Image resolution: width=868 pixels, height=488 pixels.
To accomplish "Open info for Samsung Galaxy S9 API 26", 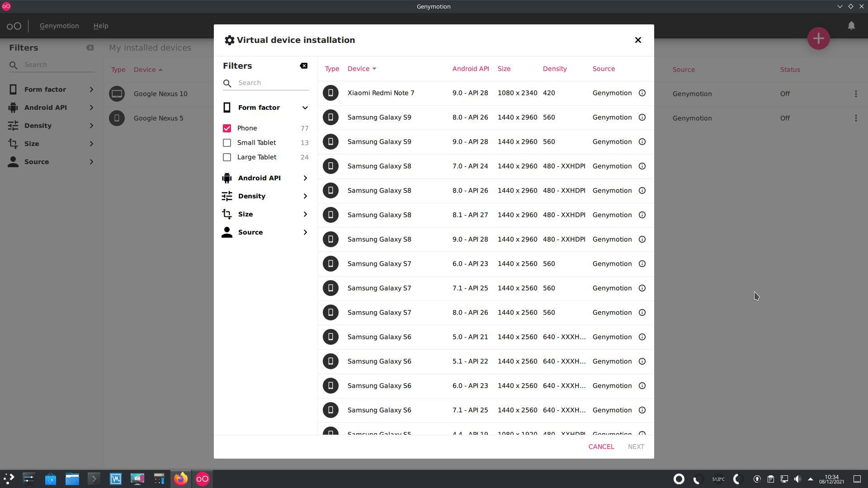I will tap(642, 117).
